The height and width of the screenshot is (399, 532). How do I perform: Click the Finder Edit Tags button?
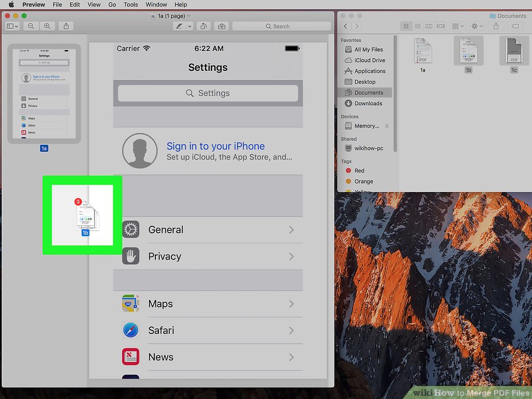tap(515, 26)
